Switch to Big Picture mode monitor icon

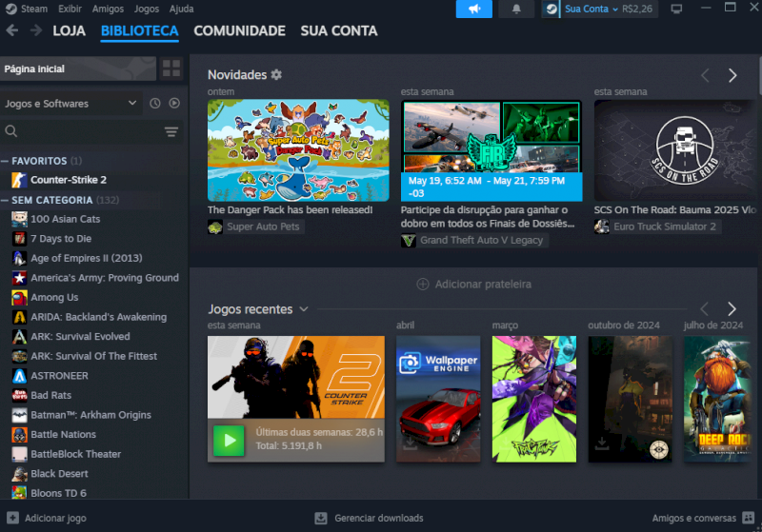[676, 9]
